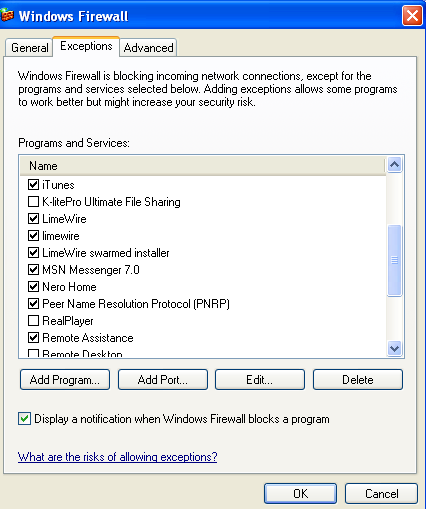Open the Advanced tab
This screenshot has width=426, height=509.
tap(148, 48)
